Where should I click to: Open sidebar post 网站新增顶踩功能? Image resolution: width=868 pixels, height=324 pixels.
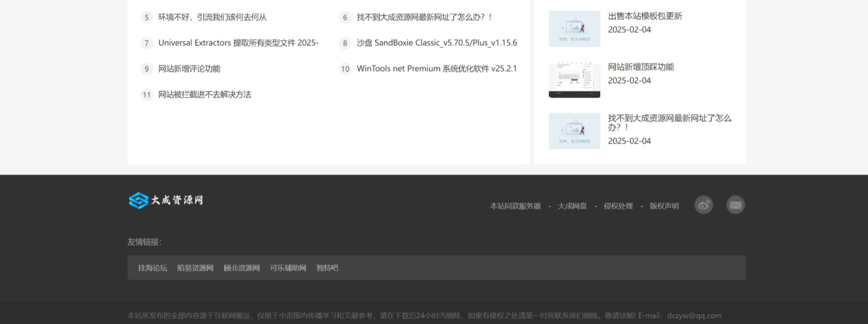click(x=640, y=67)
